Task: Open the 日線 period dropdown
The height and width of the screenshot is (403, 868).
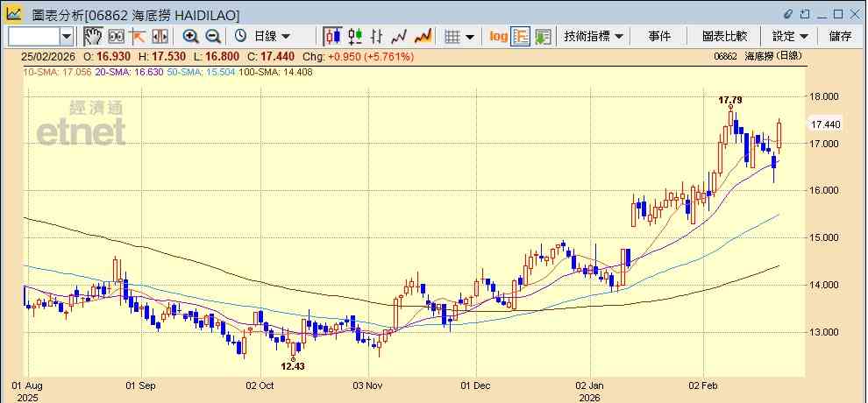Action: [272, 37]
